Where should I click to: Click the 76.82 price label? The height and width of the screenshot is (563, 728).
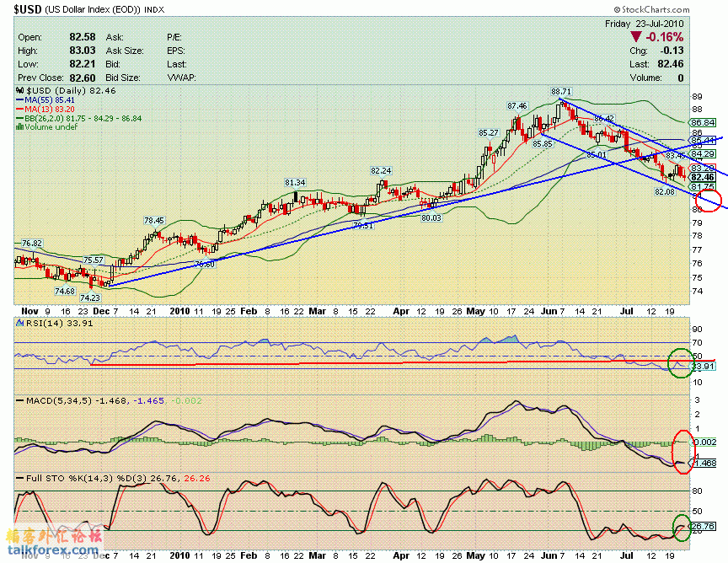[31, 244]
